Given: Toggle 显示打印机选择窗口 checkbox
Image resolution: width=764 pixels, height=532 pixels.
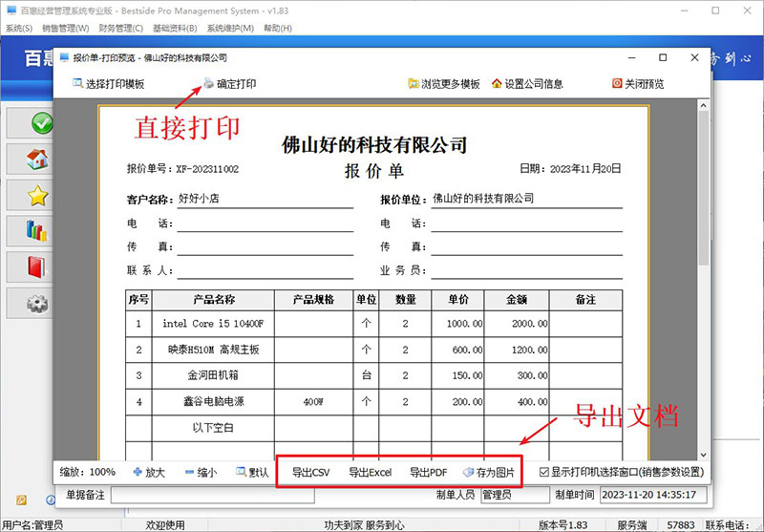Looking at the screenshot, I should tap(543, 472).
